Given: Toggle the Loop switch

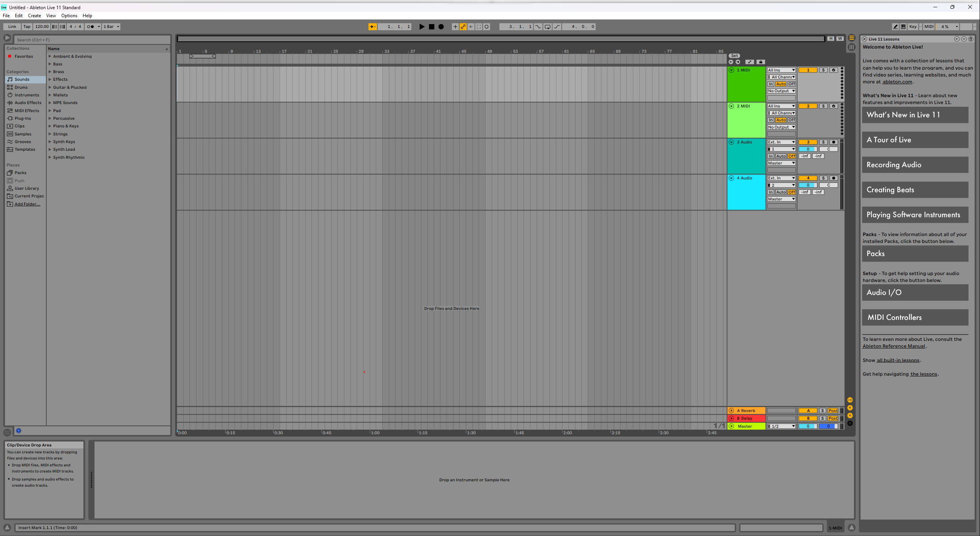Looking at the screenshot, I should [548, 27].
